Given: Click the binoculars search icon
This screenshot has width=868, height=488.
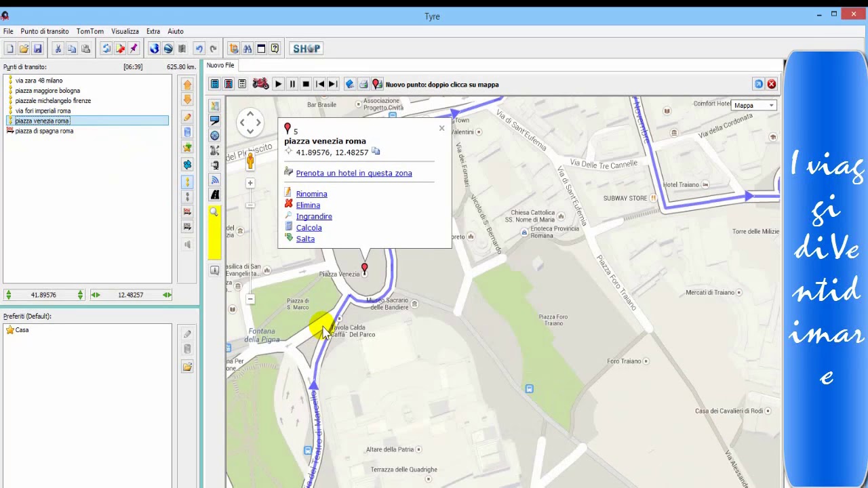Looking at the screenshot, I should pos(248,49).
